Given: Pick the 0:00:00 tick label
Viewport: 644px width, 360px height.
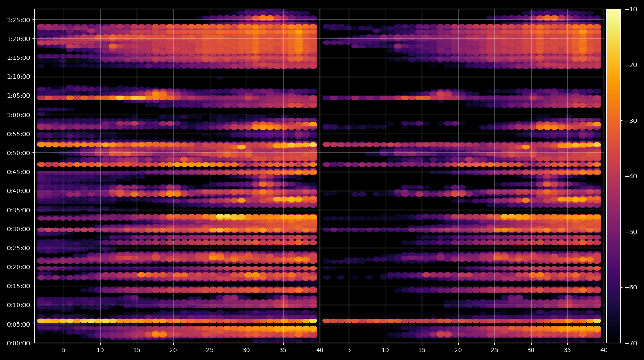Looking at the screenshot, I should point(19,343).
